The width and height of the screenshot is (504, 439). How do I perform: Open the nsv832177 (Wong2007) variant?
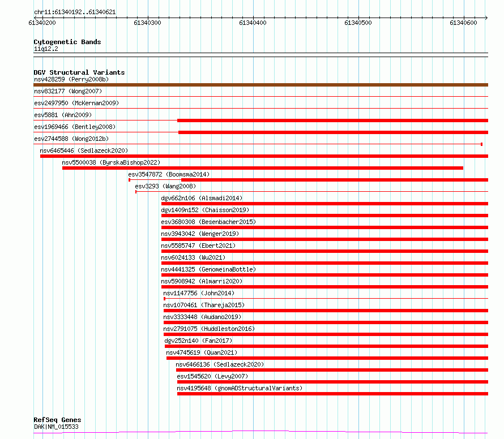(68, 91)
